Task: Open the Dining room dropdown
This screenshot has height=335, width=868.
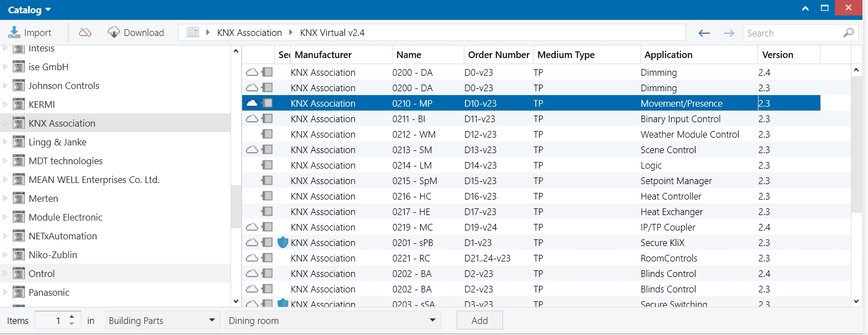Action: coord(332,321)
